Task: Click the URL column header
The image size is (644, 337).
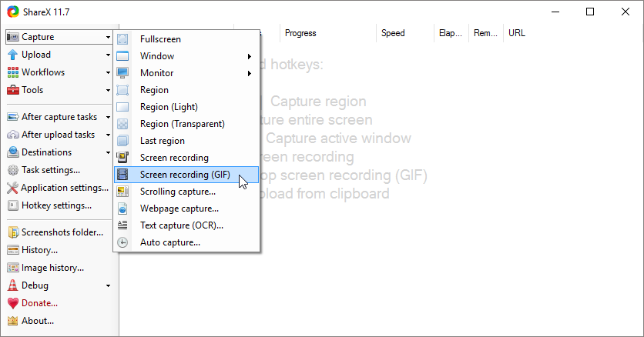Action: click(517, 33)
